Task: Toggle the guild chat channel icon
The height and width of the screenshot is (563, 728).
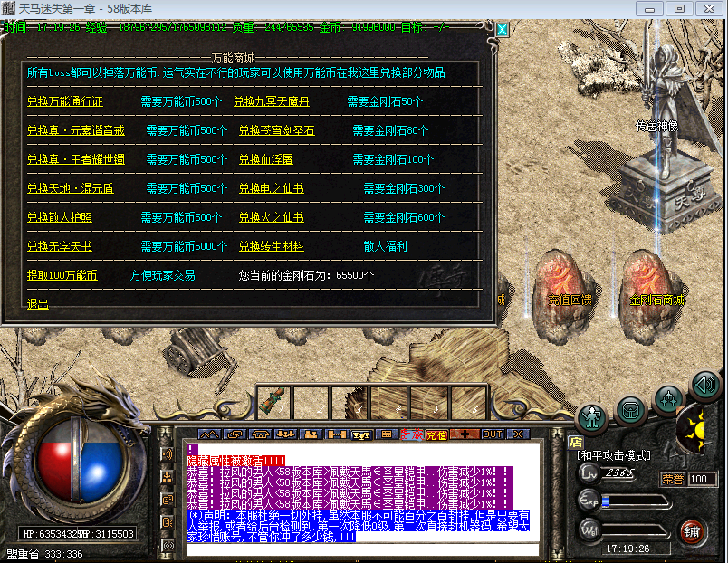Action: (168, 500)
